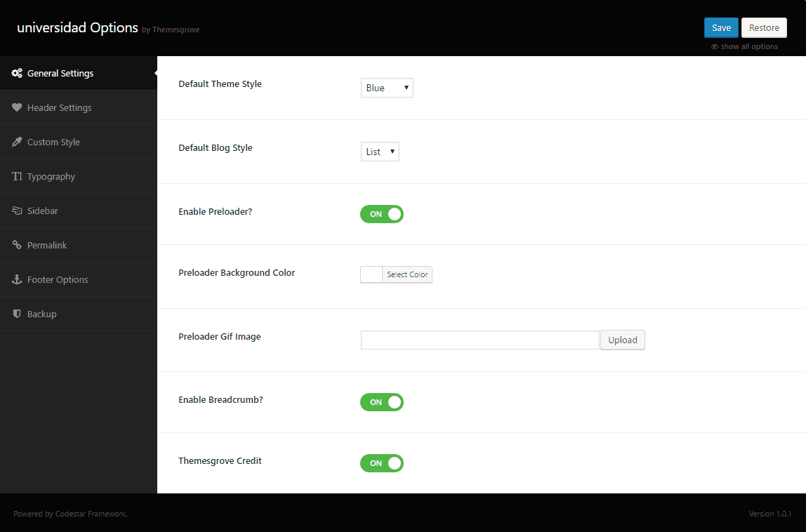Select the General Settings gear icon
Viewport: 806px width, 532px height.
17,73
